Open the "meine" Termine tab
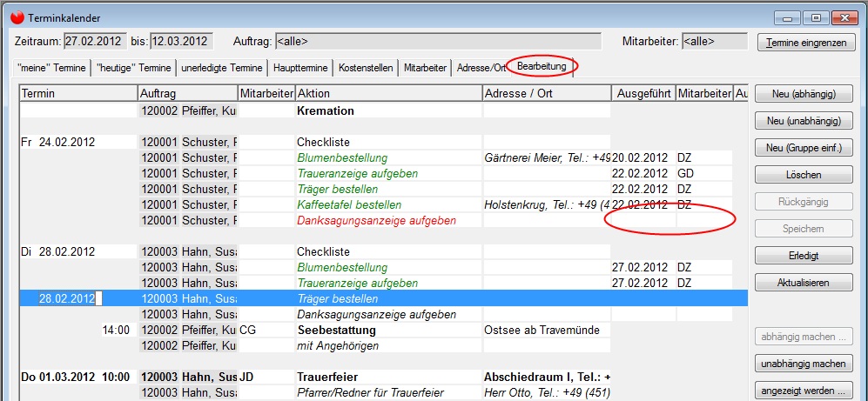The image size is (868, 401). [x=51, y=68]
